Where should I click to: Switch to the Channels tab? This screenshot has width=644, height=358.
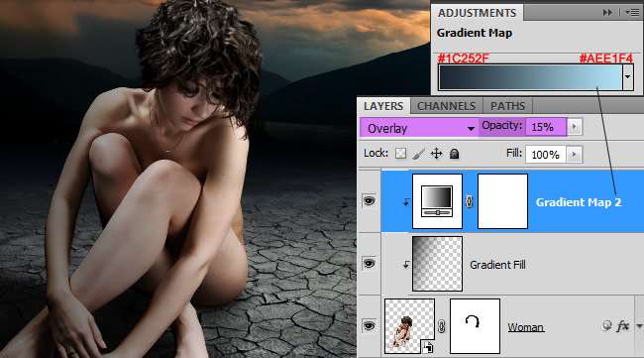pos(446,106)
